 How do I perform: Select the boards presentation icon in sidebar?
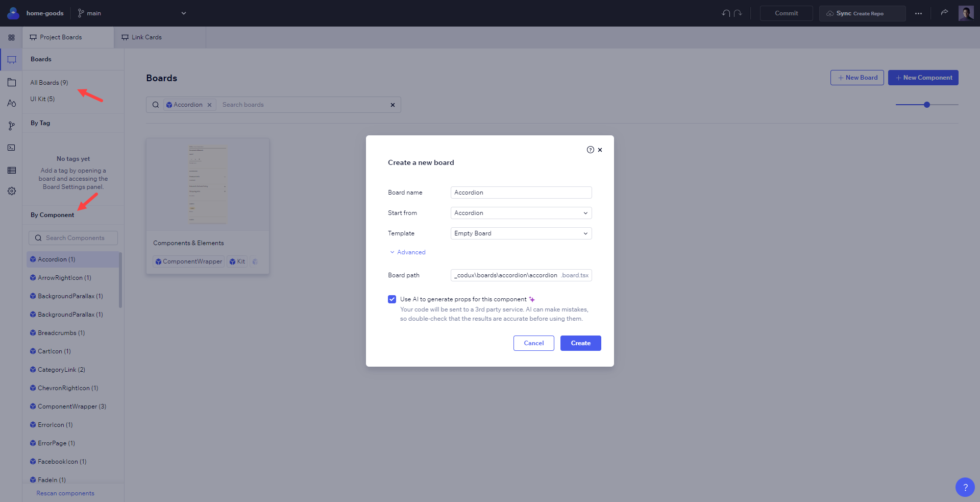tap(12, 60)
